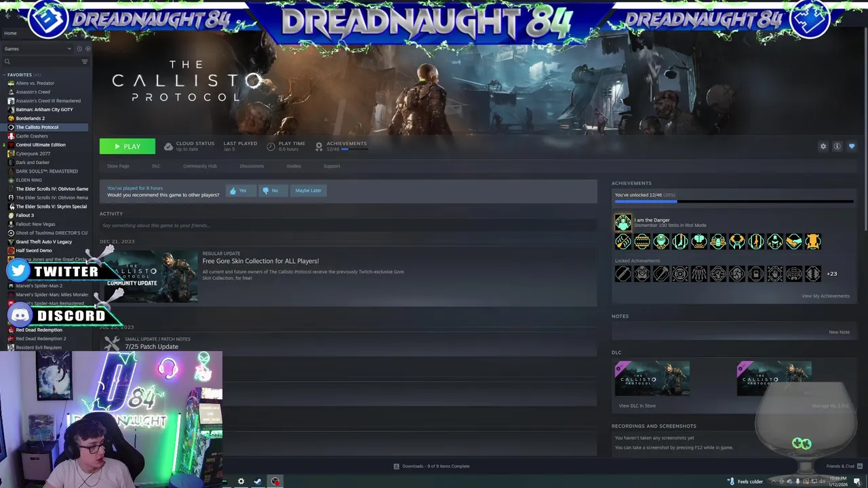868x488 pixels.
Task: Click View DLC In Store link
Action: pyautogui.click(x=637, y=406)
